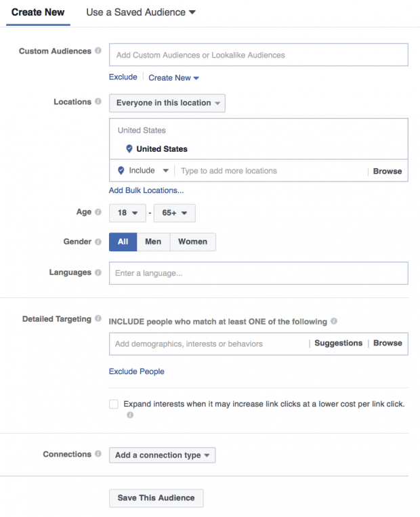Open the Use a Saved Audience tab

tap(141, 12)
